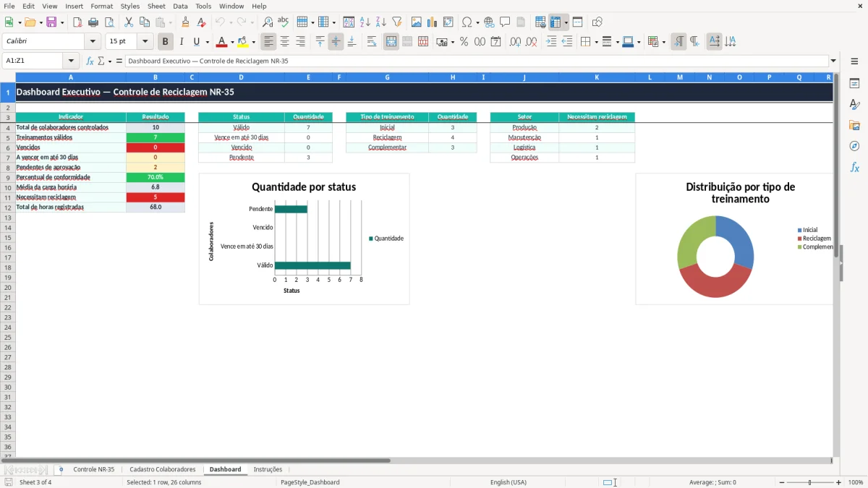This screenshot has height=488, width=868.
Task: Click the Sort Descending icon
Action: (381, 22)
